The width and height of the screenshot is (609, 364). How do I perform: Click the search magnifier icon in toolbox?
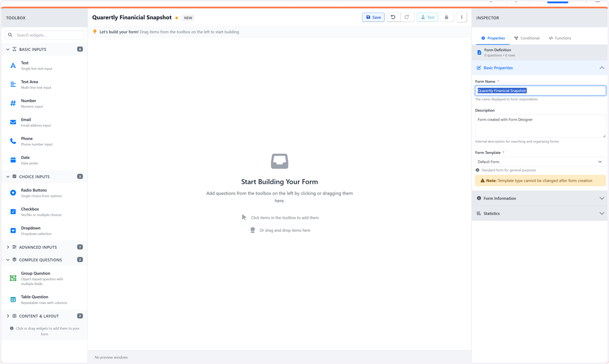[x=10, y=35]
